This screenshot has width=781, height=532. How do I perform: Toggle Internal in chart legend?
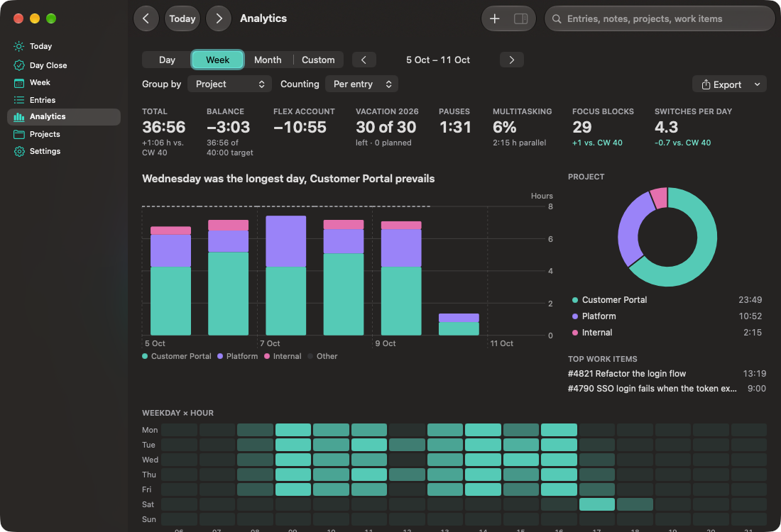pyautogui.click(x=283, y=356)
